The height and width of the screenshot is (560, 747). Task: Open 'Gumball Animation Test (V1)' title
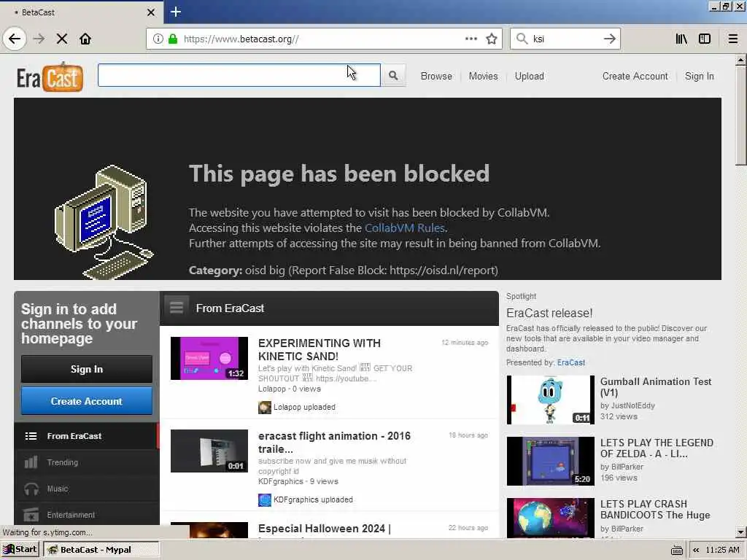click(656, 386)
